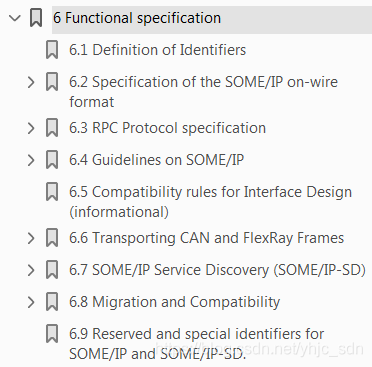
Task: Click bookmark icon next to 6.2 Specification
Action: coord(52,82)
